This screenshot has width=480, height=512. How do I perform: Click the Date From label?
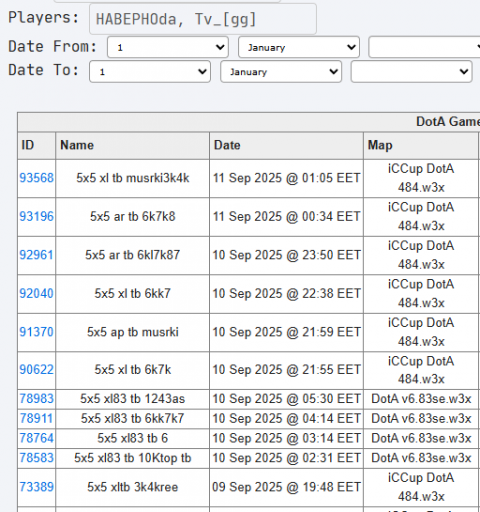(52, 46)
